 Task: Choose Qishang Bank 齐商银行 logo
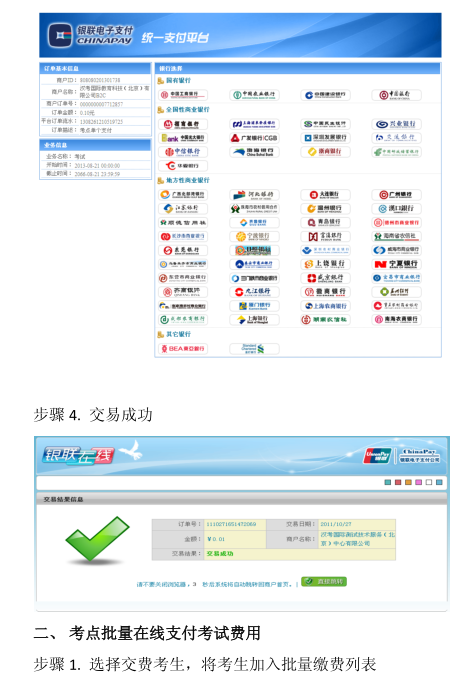[183, 292]
